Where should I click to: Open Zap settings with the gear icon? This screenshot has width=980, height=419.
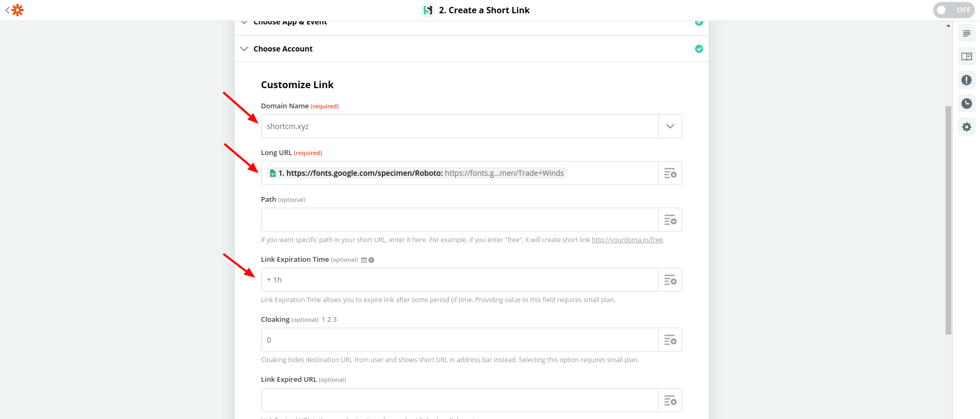click(967, 127)
